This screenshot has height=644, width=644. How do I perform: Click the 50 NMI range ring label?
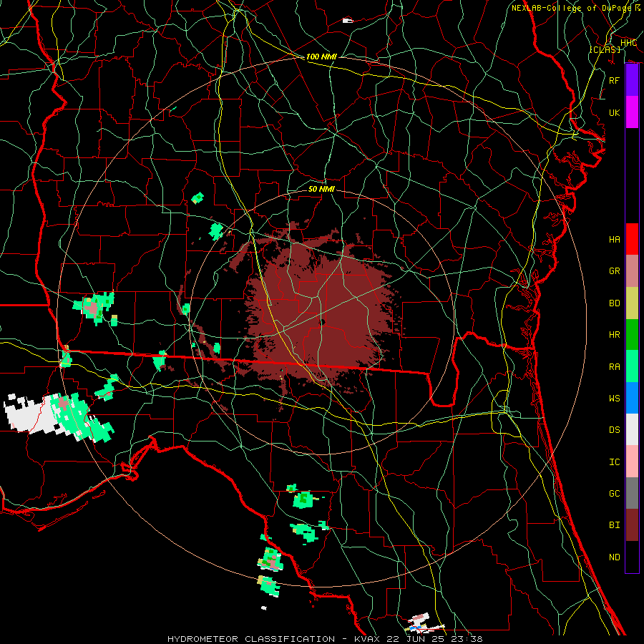321,189
